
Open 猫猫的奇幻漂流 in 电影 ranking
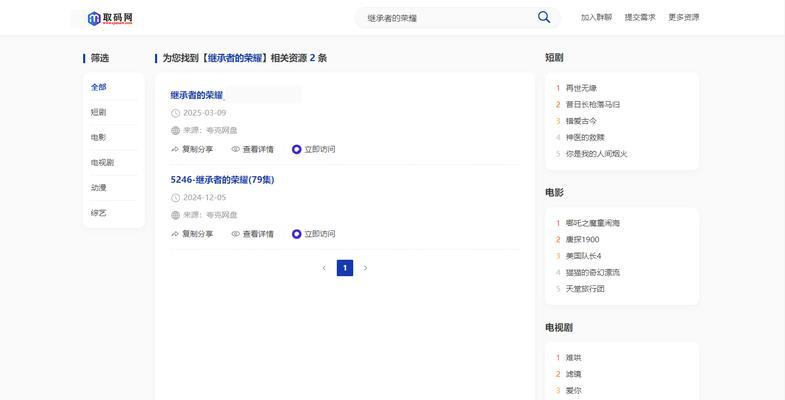click(593, 272)
